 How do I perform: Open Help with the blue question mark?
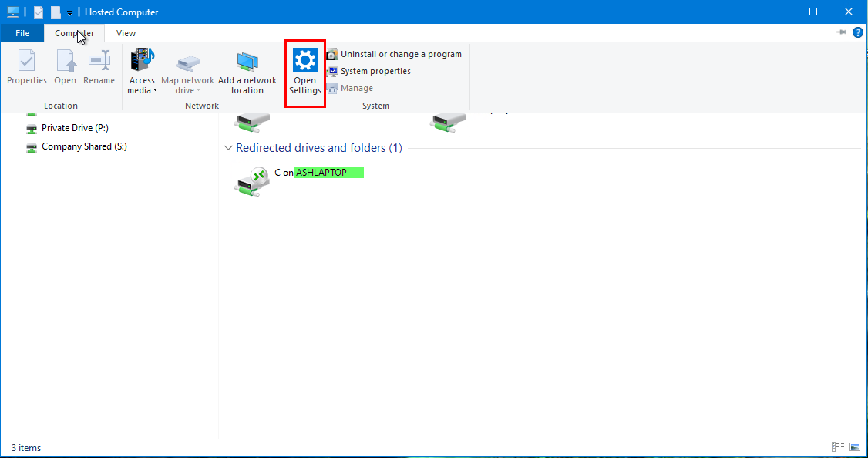857,32
